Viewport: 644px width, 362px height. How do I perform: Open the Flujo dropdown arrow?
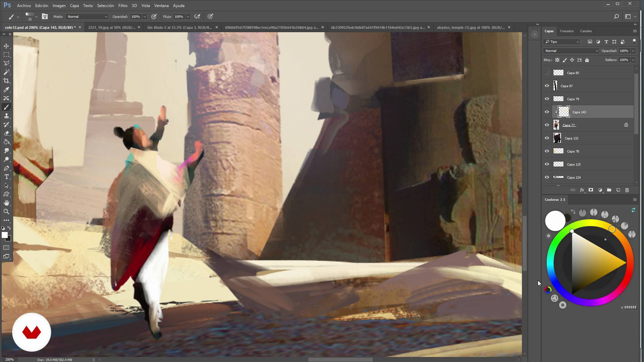pyautogui.click(x=188, y=16)
